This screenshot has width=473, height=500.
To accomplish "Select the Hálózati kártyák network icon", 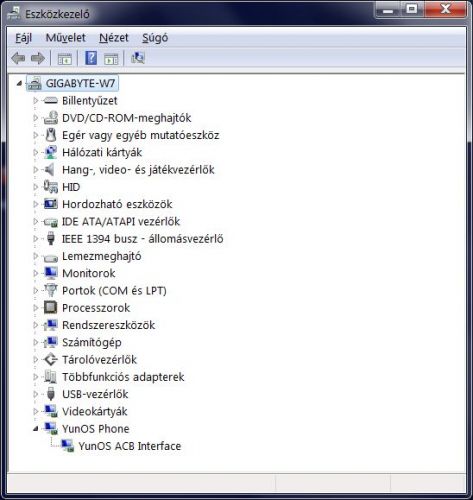I will pos(51,152).
